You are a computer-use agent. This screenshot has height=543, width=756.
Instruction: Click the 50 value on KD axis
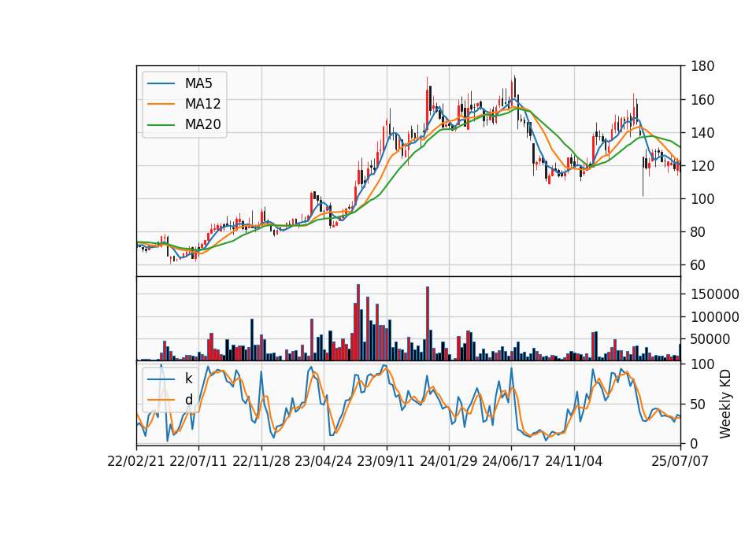(699, 404)
